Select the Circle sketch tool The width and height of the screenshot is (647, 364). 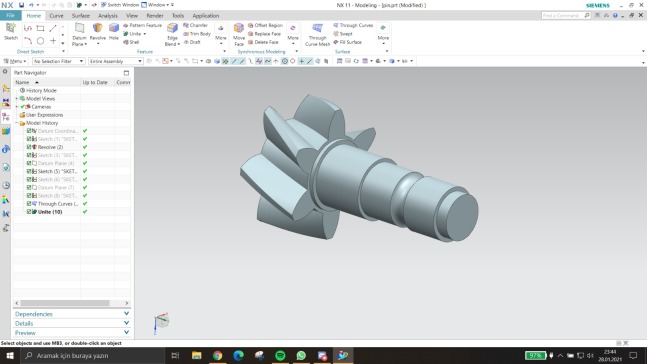(40, 40)
